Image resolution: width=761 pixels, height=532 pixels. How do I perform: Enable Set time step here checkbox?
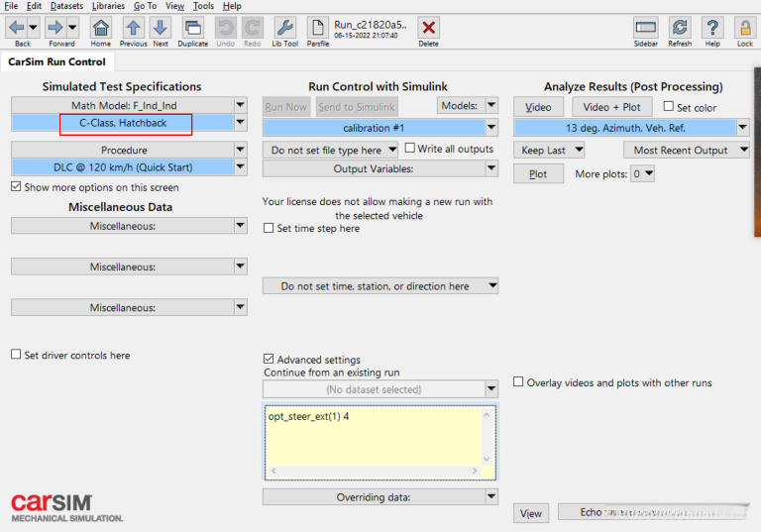click(x=269, y=228)
